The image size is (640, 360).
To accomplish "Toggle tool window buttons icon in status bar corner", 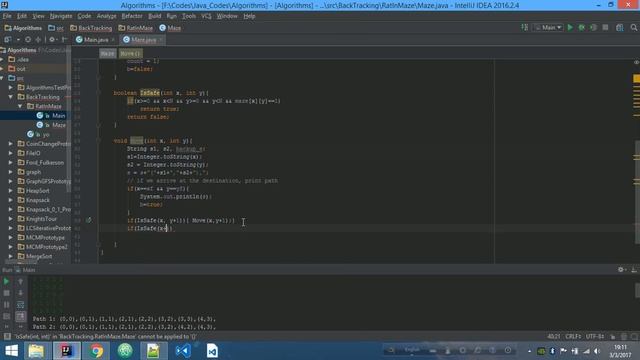I will tap(7, 337).
